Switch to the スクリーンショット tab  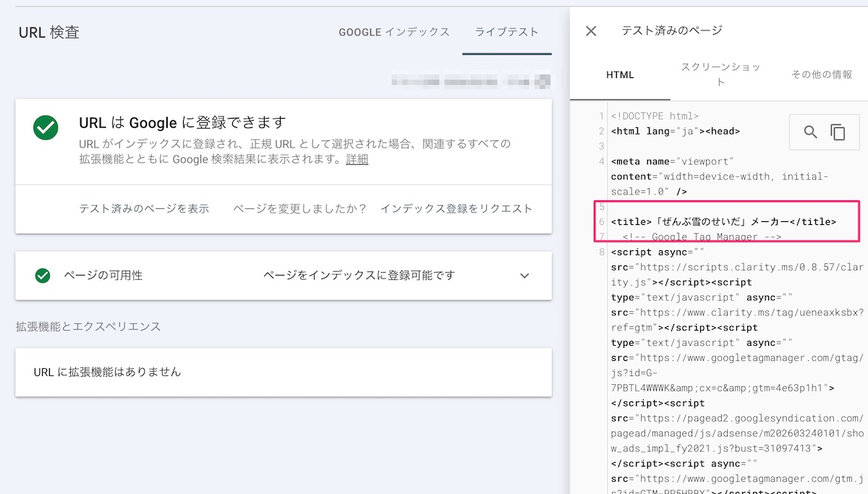pyautogui.click(x=720, y=74)
